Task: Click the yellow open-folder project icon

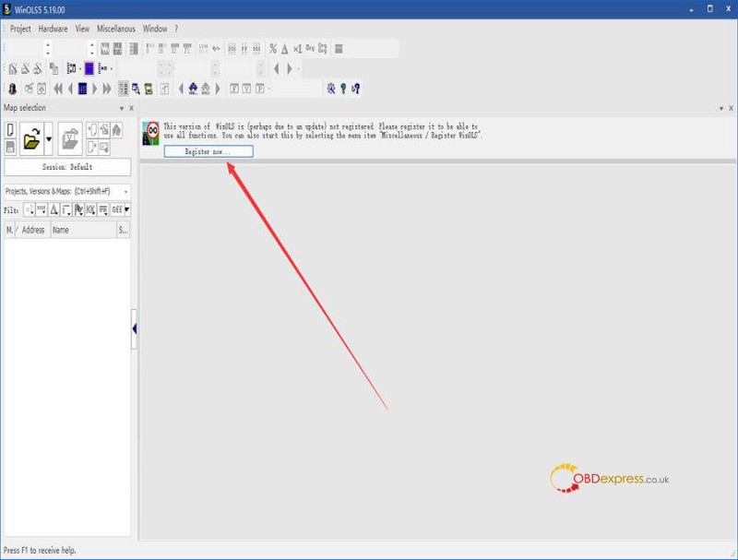Action: coord(31,138)
